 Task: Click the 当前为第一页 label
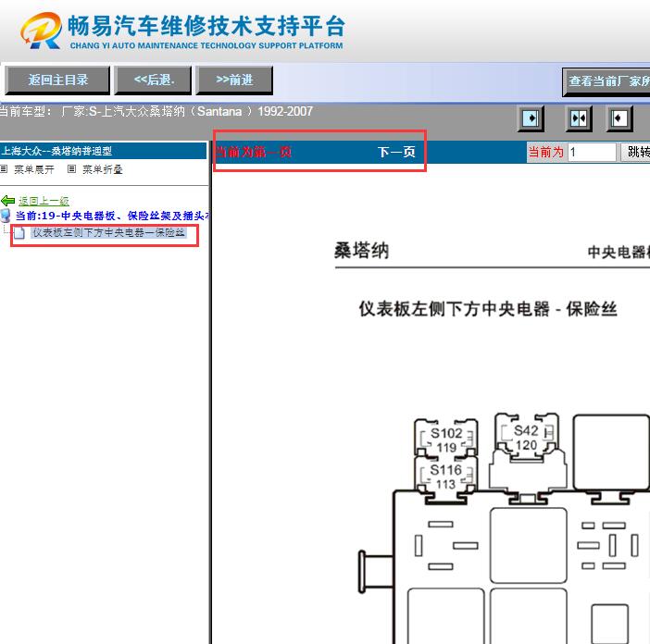pyautogui.click(x=253, y=152)
